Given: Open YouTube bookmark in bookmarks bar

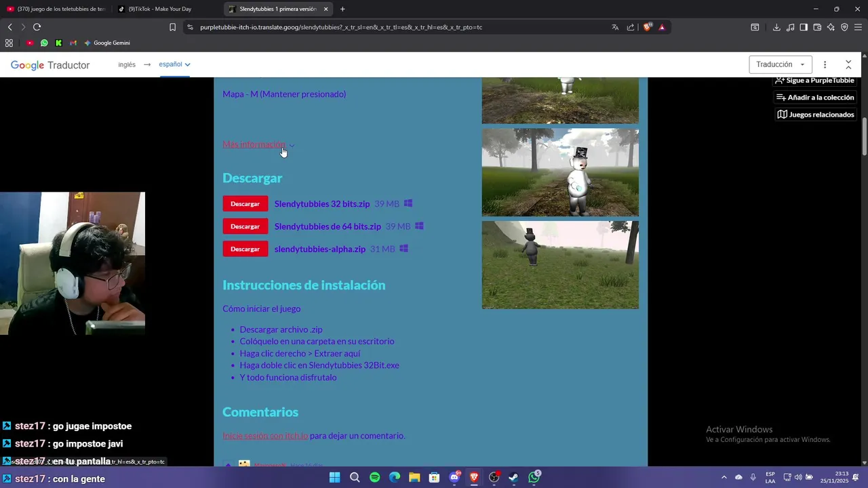Looking at the screenshot, I should coord(30,43).
